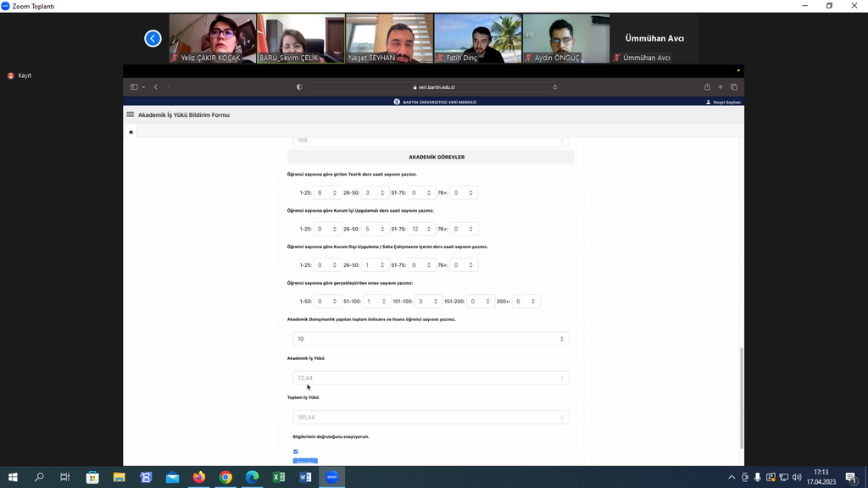Go back with the Safari back arrow

[x=156, y=87]
